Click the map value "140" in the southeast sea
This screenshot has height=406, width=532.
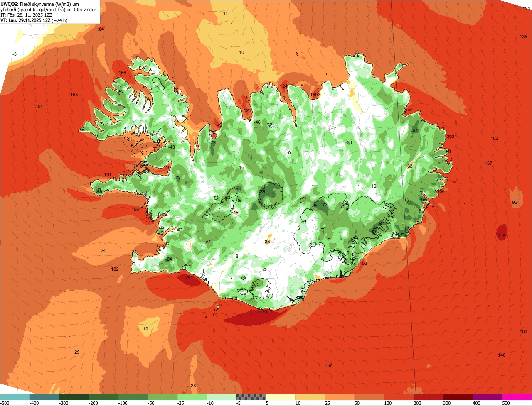pos(502,355)
